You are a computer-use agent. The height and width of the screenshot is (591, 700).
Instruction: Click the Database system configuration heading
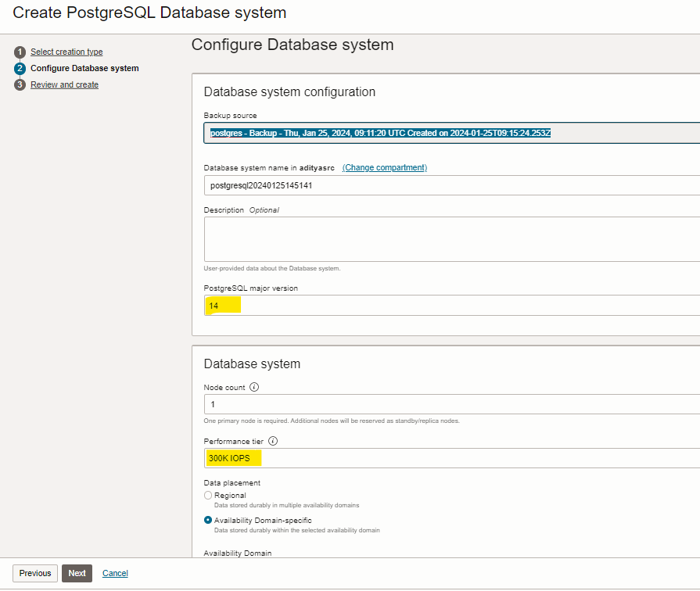(289, 92)
